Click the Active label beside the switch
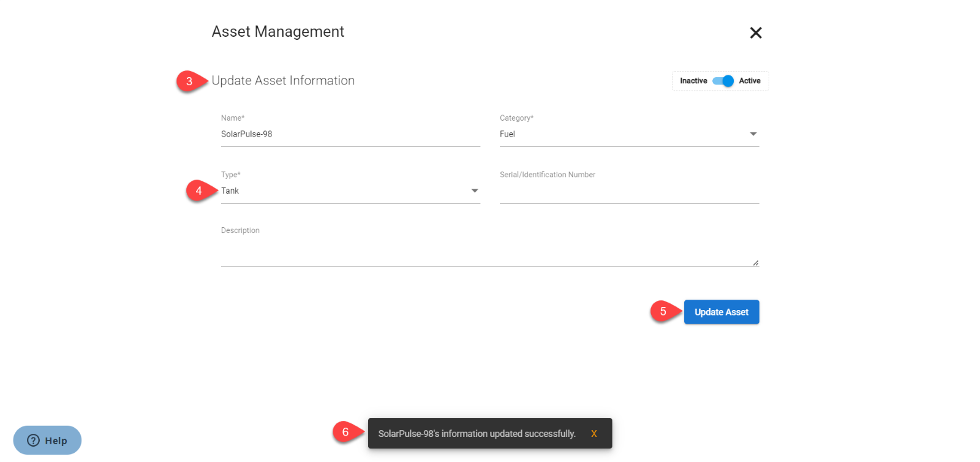The image size is (980, 462). pyautogui.click(x=749, y=81)
